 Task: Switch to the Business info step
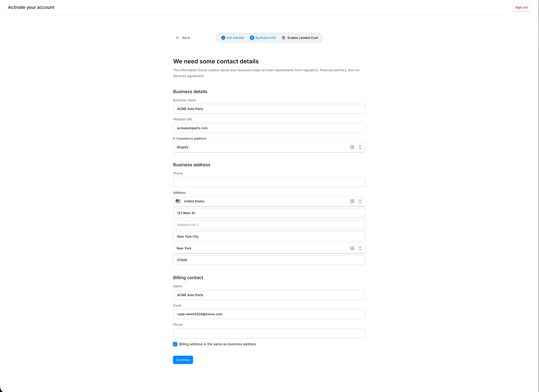[265, 38]
